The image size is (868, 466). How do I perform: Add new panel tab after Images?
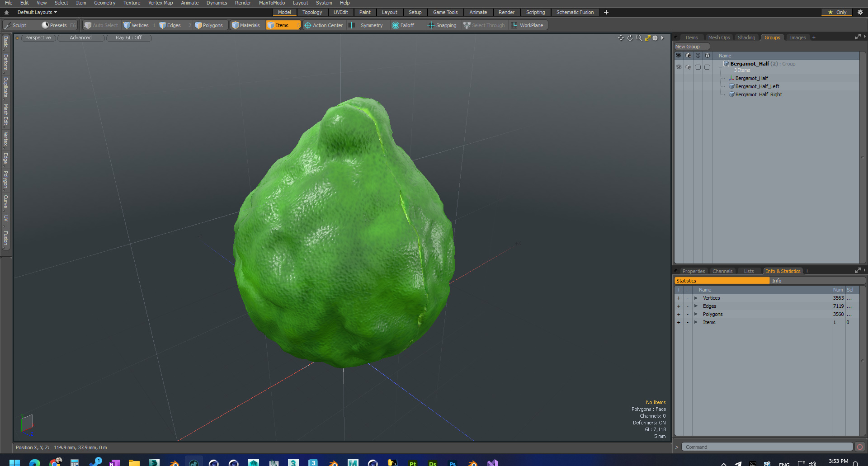(814, 38)
